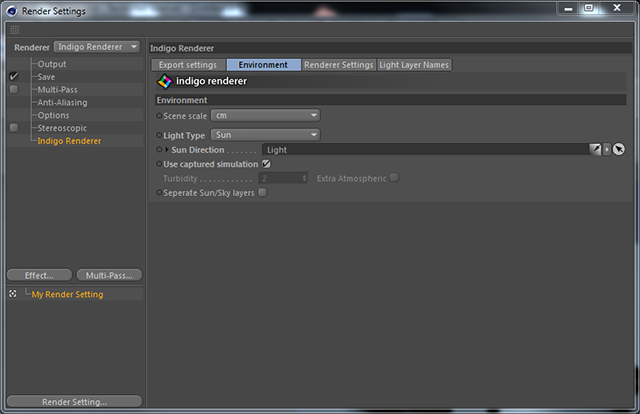Switch to the Export settings tab

tap(188, 65)
